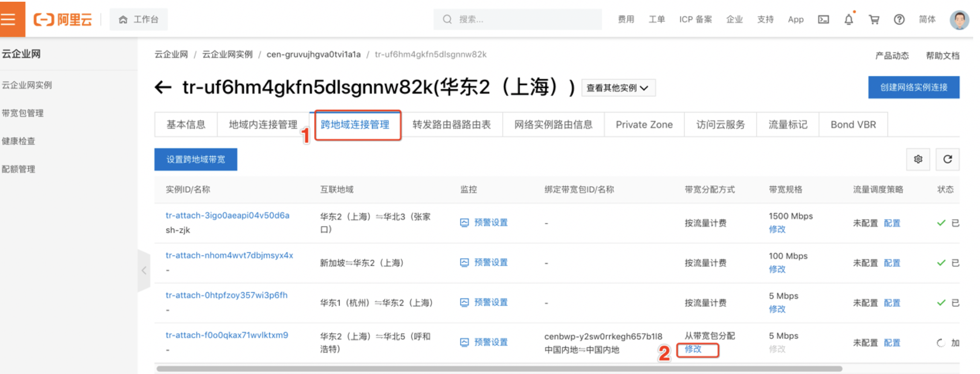Open 配额管理 in sidebar

pyautogui.click(x=18, y=169)
